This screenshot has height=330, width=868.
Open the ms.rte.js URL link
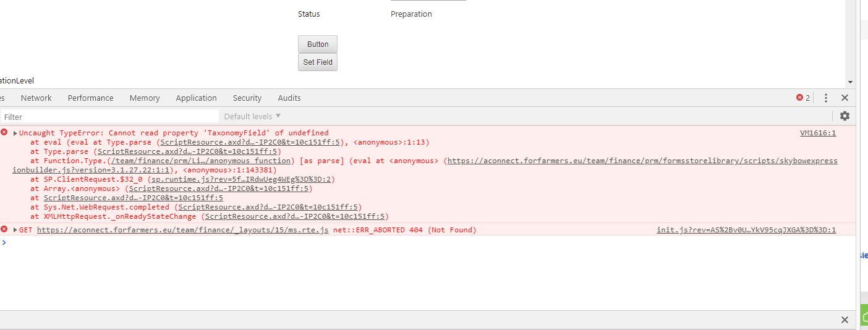[x=182, y=230]
